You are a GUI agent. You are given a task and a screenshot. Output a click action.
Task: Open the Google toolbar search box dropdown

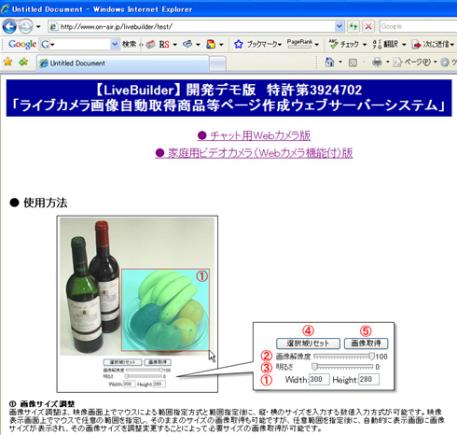point(115,44)
